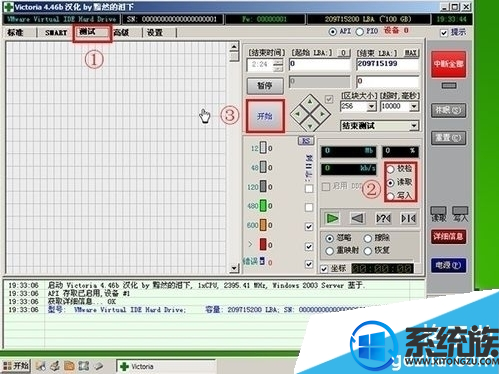This screenshot has width=499, height=374.
Task: Click the left arrow on diamond navigator
Action: pyautogui.click(x=298, y=114)
